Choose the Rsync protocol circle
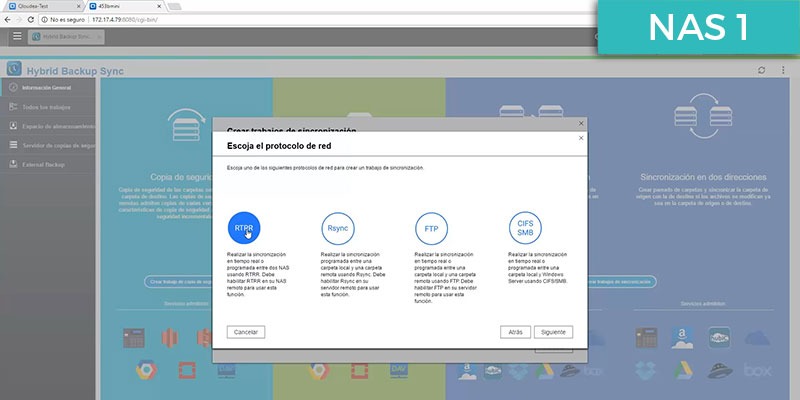The height and width of the screenshot is (400, 800). point(338,228)
